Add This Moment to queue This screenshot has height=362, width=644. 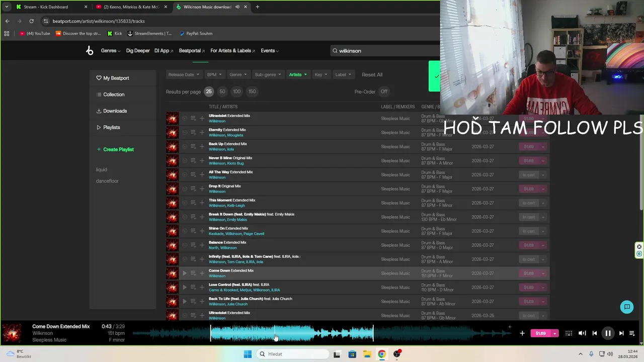(193, 203)
